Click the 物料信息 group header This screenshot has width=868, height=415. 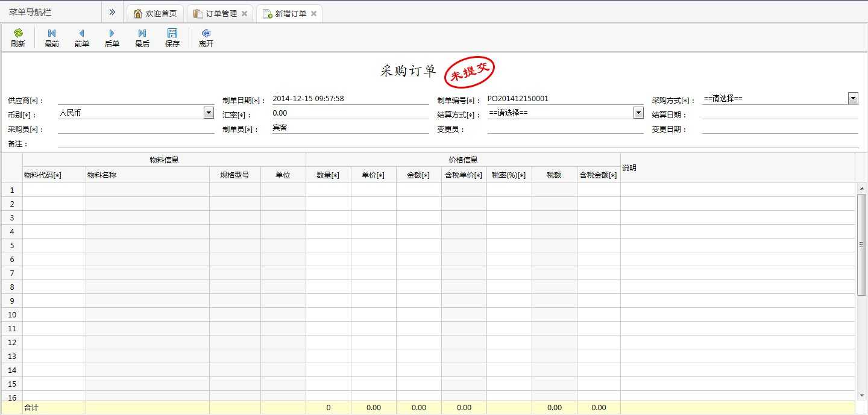coord(164,160)
